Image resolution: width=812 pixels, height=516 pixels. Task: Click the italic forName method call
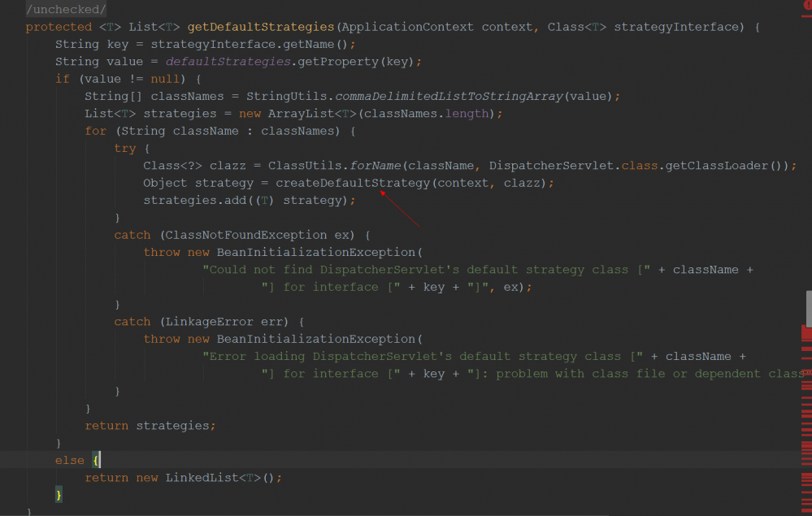pyautogui.click(x=376, y=165)
